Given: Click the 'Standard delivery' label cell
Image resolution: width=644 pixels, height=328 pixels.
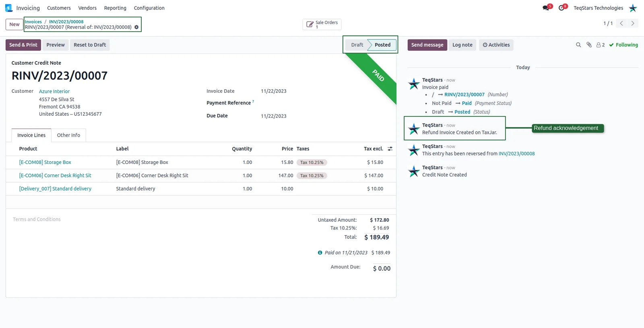Looking at the screenshot, I should [136, 189].
